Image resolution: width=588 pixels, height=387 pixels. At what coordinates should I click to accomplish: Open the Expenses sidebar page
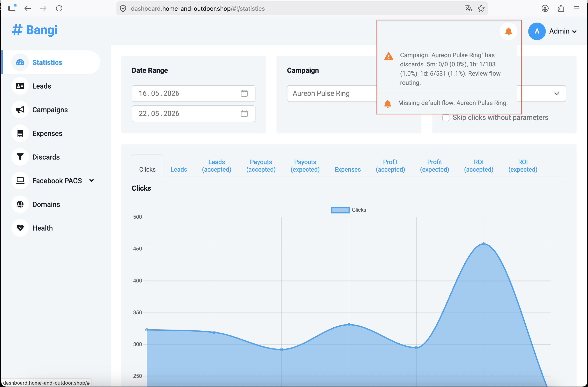coord(47,133)
